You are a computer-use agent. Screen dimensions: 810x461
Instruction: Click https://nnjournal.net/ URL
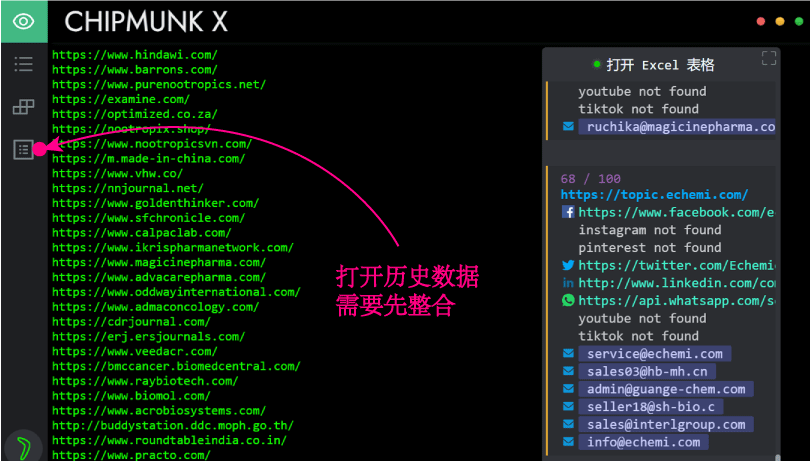(128, 188)
